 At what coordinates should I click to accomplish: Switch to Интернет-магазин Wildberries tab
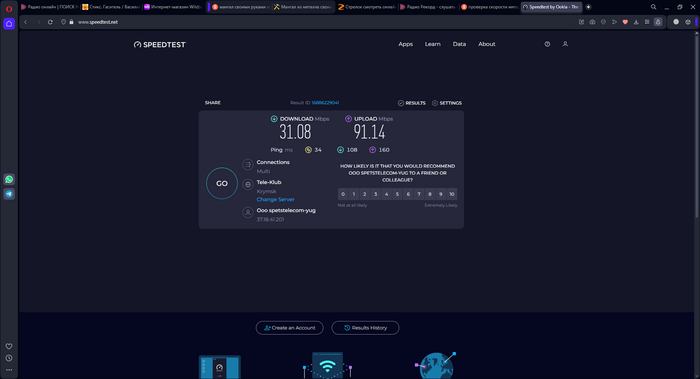click(173, 7)
